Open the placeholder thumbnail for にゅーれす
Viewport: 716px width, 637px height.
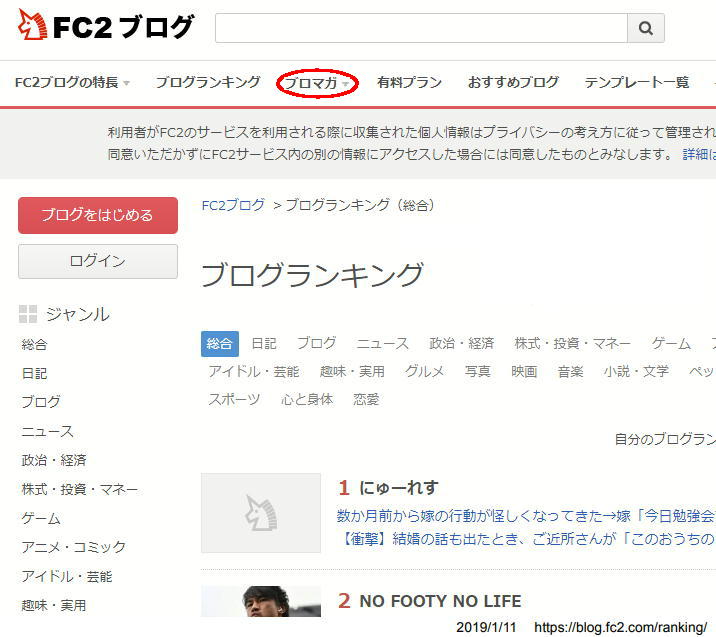261,513
